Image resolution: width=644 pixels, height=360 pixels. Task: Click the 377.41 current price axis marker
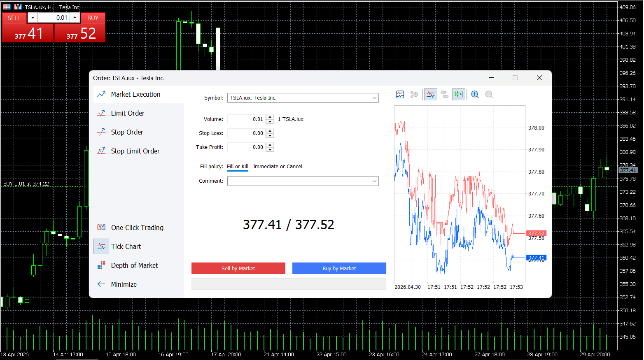(x=628, y=170)
